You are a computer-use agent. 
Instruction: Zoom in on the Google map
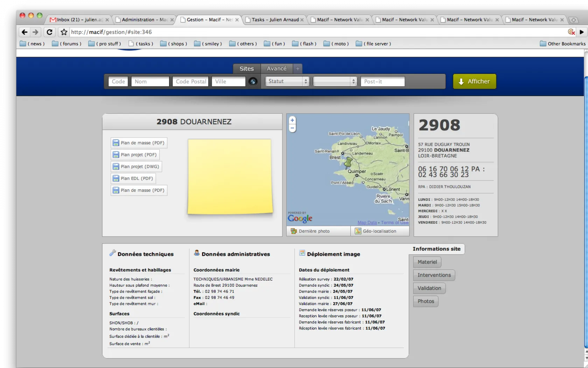[292, 120]
